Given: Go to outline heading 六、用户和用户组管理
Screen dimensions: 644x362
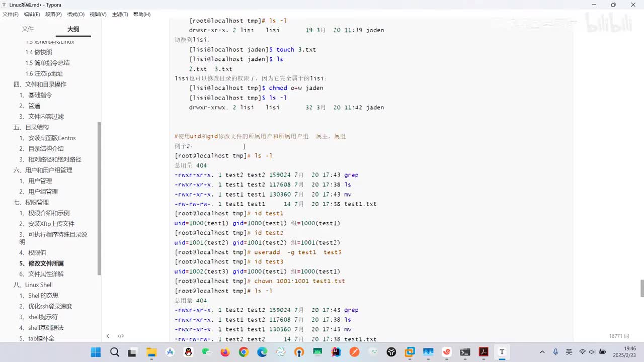Looking at the screenshot, I should 43,170.
